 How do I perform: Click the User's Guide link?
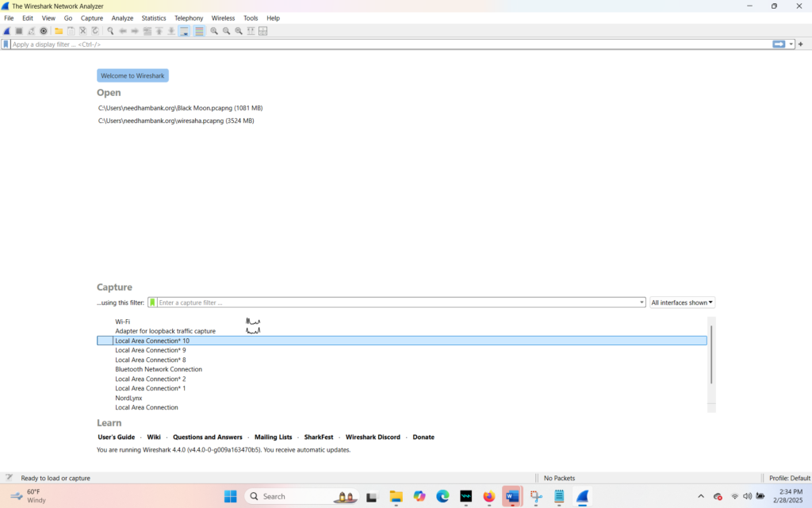point(116,437)
